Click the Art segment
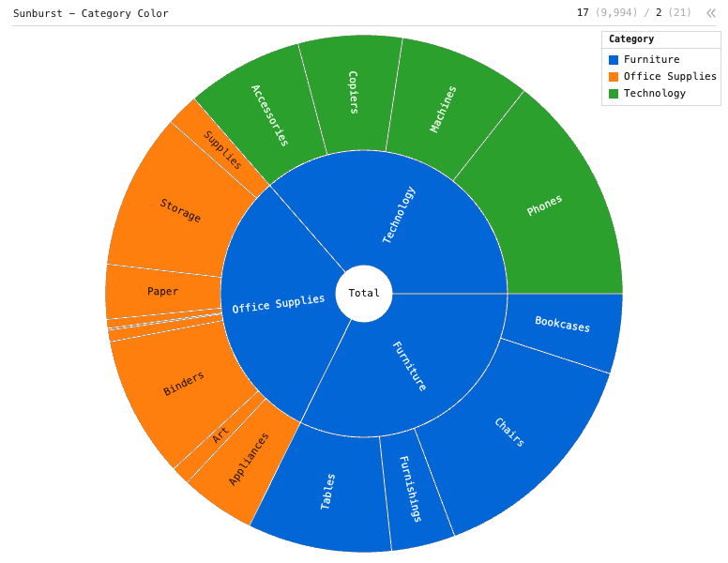 tap(219, 436)
